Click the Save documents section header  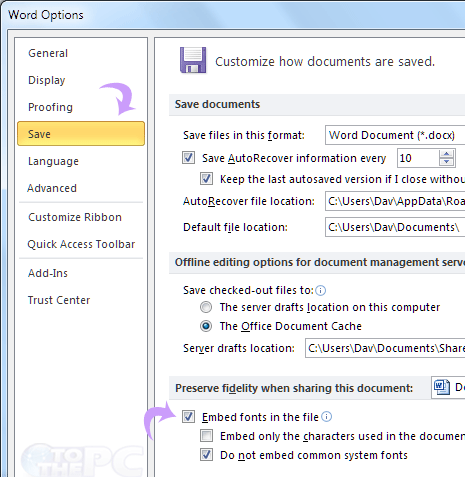pos(217,104)
